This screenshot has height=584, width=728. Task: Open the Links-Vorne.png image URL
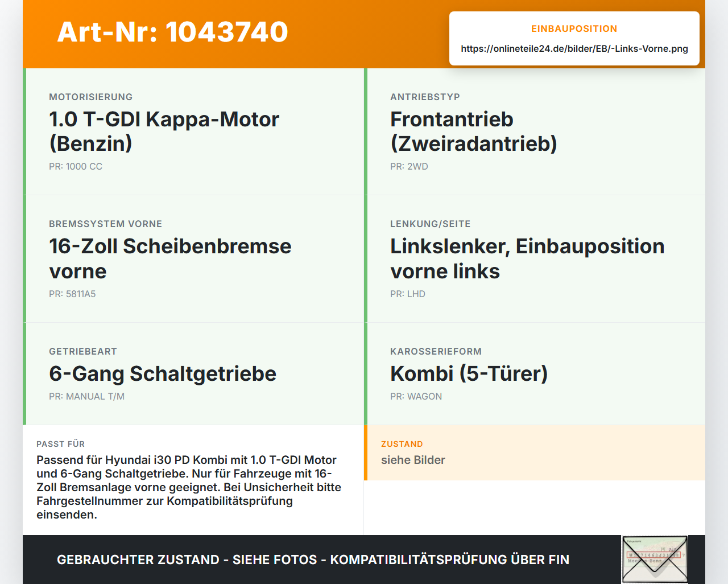pos(574,49)
